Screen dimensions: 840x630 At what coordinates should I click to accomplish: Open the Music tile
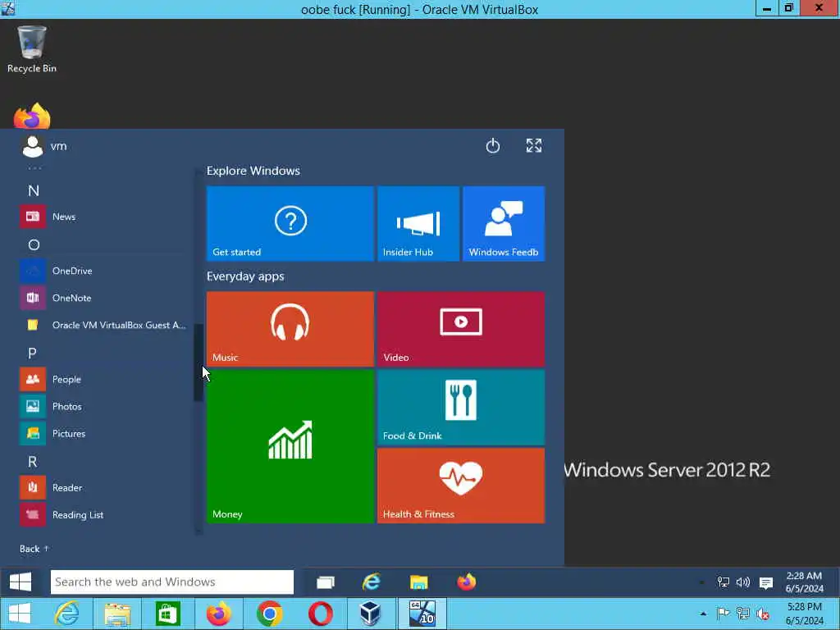290,329
